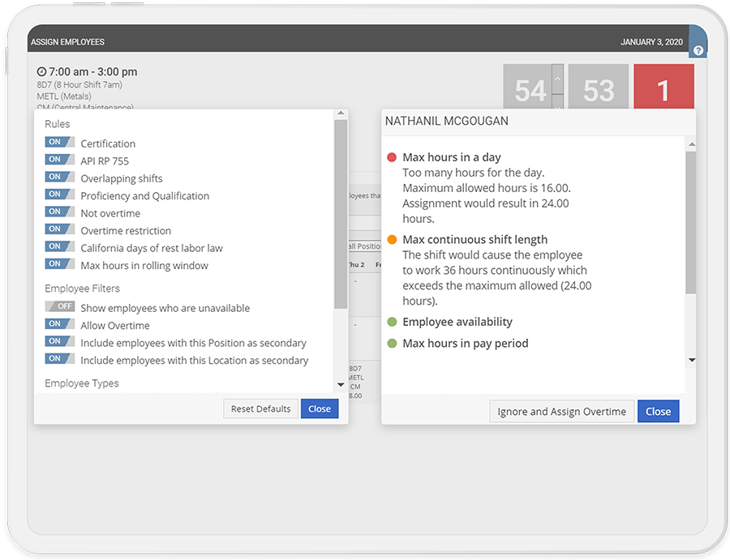730x560 pixels.
Task: Click down arrow in employee details scrollbar
Action: coord(692,360)
